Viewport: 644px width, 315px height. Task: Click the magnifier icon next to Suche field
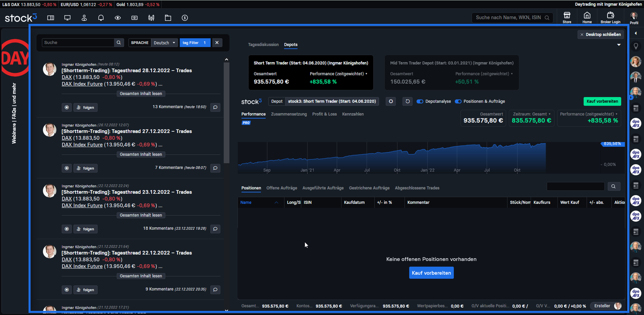coord(119,43)
